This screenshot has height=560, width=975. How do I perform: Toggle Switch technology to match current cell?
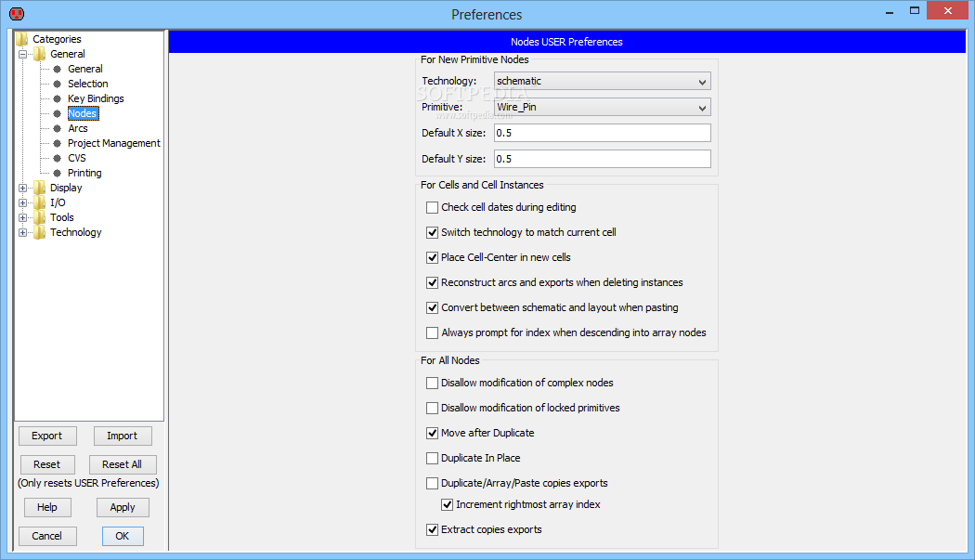tap(432, 233)
